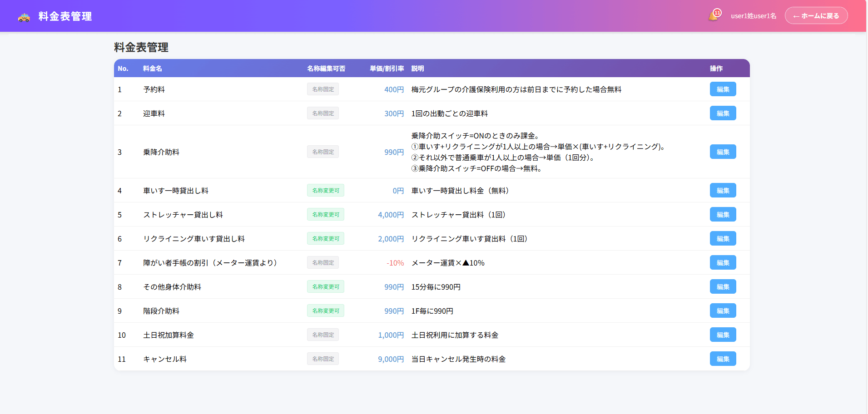Click the 説明 column header
The height and width of the screenshot is (414, 868).
(418, 69)
